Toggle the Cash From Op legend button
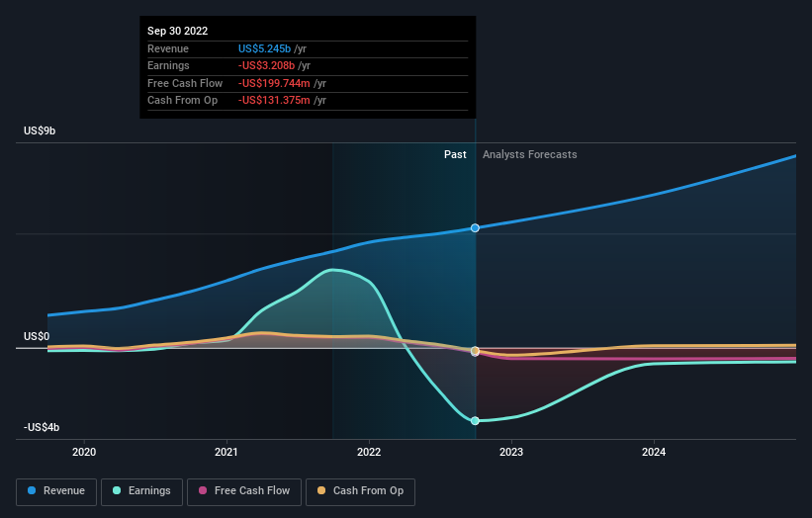 click(x=360, y=491)
